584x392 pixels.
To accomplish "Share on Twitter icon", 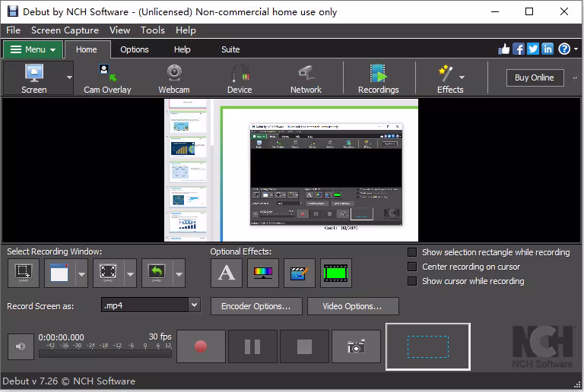I will (x=533, y=49).
